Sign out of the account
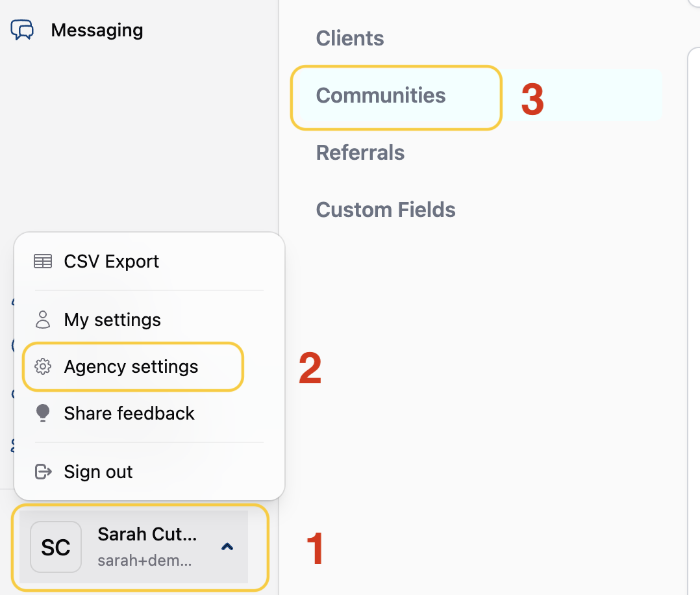This screenshot has height=595, width=700. click(98, 472)
